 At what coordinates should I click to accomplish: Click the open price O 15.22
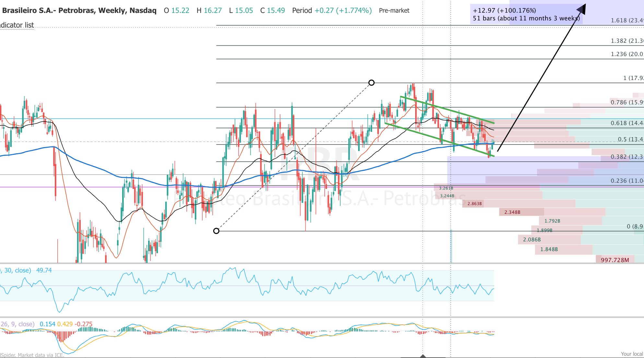(176, 10)
